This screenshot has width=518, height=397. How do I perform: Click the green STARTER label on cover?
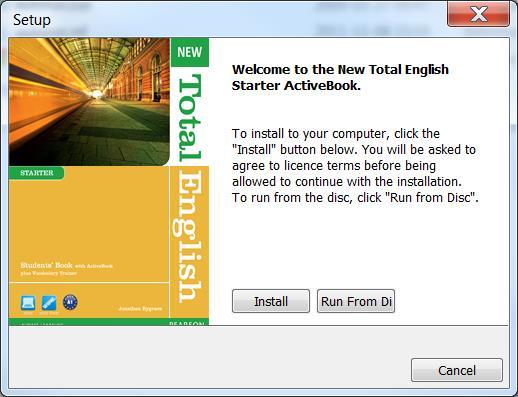pos(37,173)
